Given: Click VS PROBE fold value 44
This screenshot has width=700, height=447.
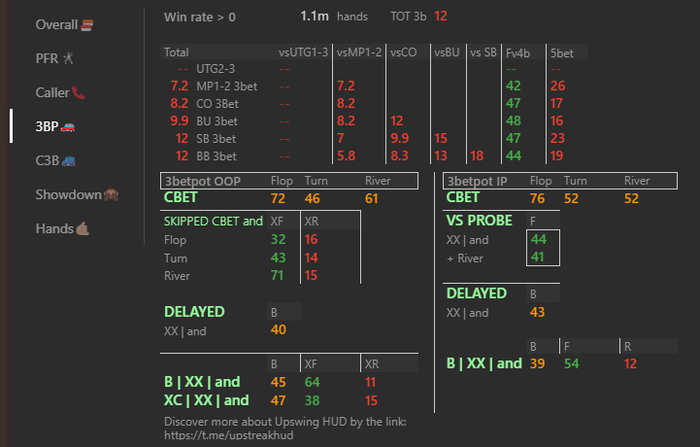Looking at the screenshot, I should click(538, 239).
